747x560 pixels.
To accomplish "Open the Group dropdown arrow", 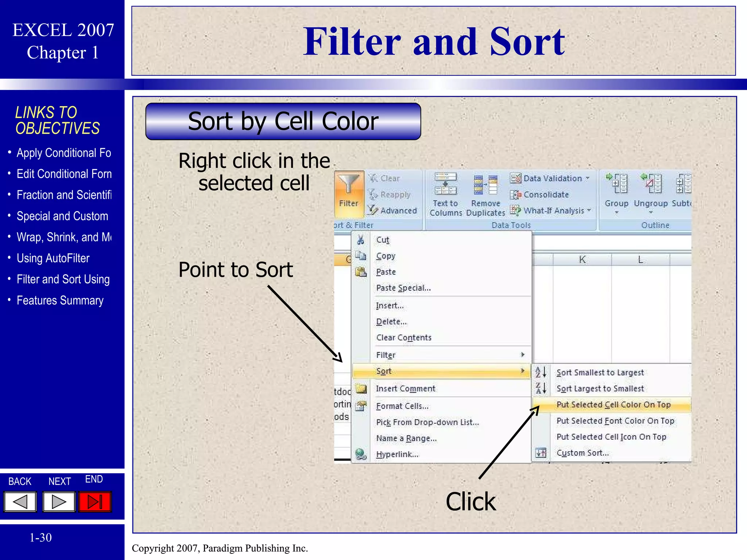I will pos(616,213).
